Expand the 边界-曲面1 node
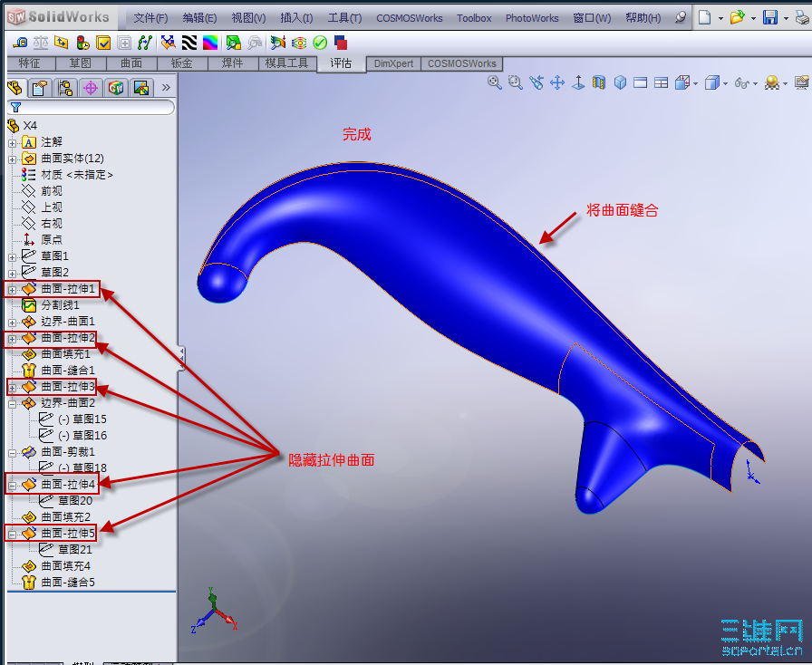Image resolution: width=812 pixels, height=665 pixels. [13, 323]
